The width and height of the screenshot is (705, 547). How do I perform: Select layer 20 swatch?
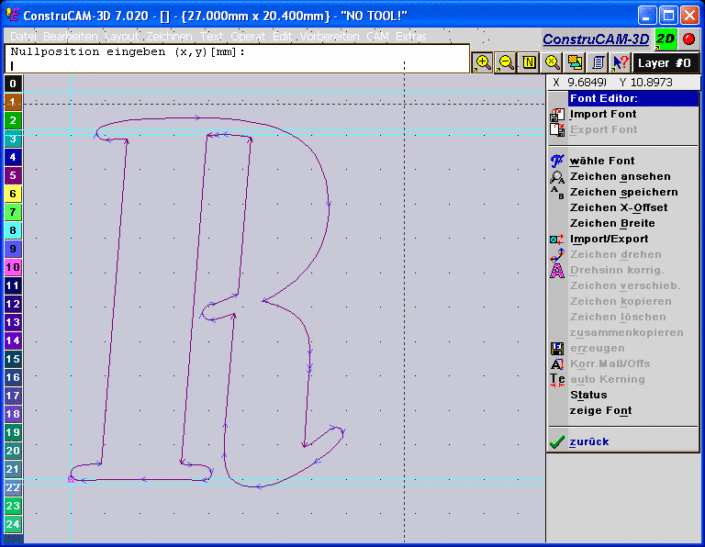click(13, 451)
